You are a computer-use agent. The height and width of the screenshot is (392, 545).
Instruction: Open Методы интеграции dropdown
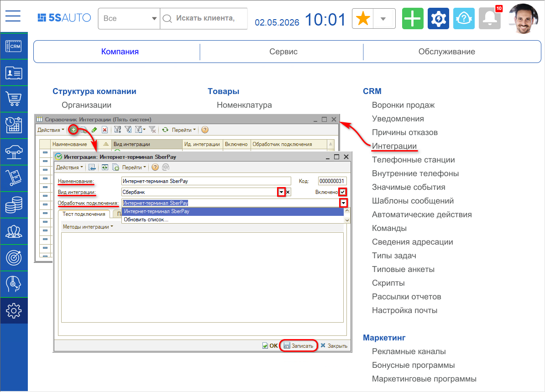88,227
